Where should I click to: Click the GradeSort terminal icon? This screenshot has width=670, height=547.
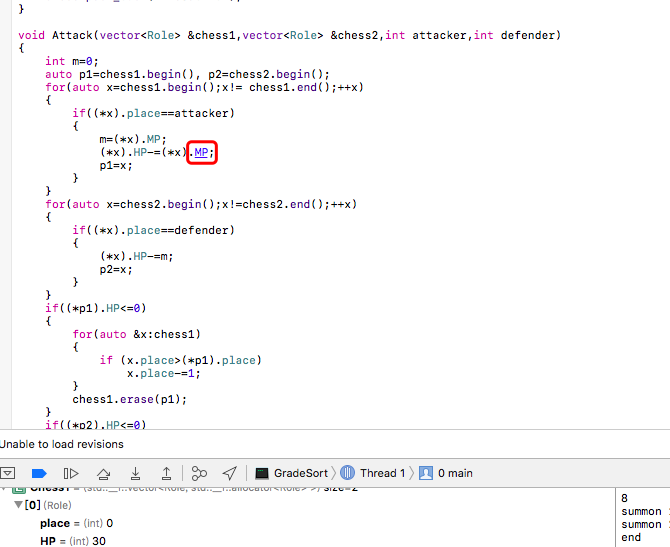262,473
